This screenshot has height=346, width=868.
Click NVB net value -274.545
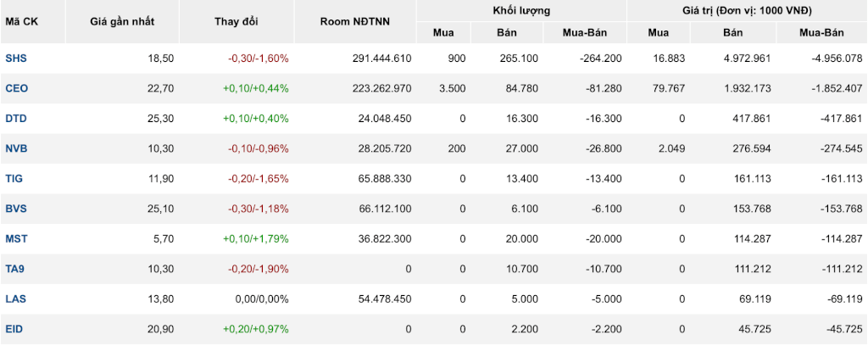click(843, 148)
